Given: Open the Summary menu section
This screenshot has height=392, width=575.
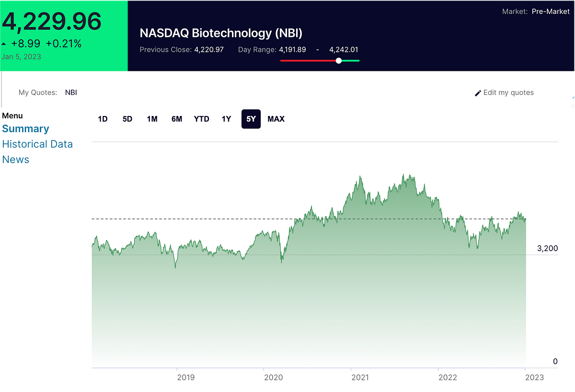Looking at the screenshot, I should [25, 129].
